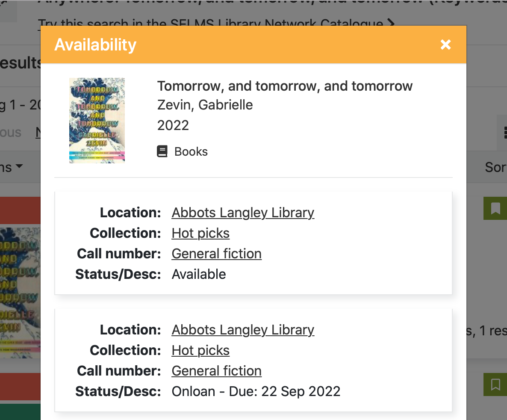507x420 pixels.
Task: Click Abbots Langley Library on the on-loan copy
Action: point(242,330)
